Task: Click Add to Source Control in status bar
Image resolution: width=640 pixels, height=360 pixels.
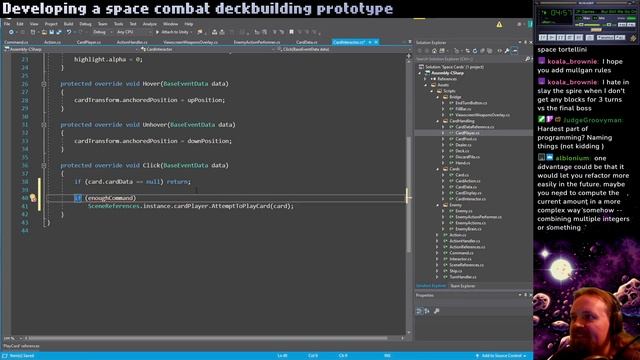Action: 501,356
